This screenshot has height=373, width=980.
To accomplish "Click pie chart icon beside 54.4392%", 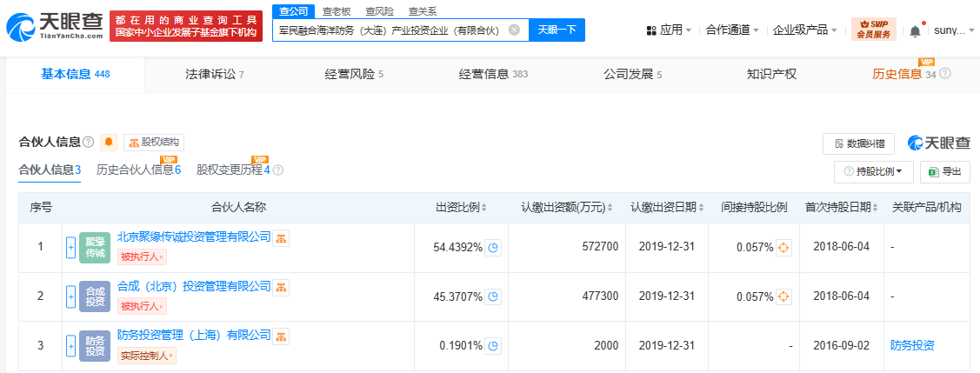I will pyautogui.click(x=493, y=248).
